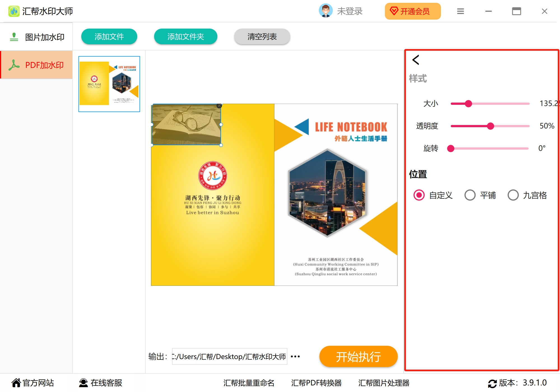Remove the watermark with its X handle

click(219, 106)
